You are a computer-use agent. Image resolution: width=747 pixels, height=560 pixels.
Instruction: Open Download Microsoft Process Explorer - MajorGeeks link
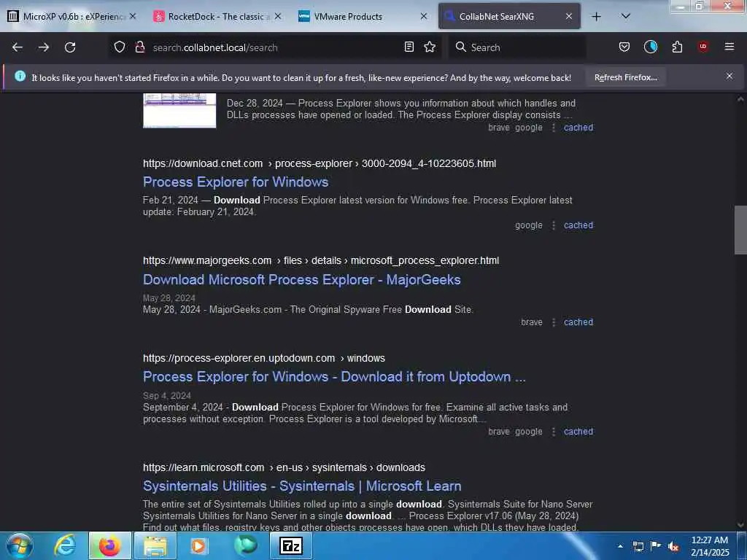[301, 279]
